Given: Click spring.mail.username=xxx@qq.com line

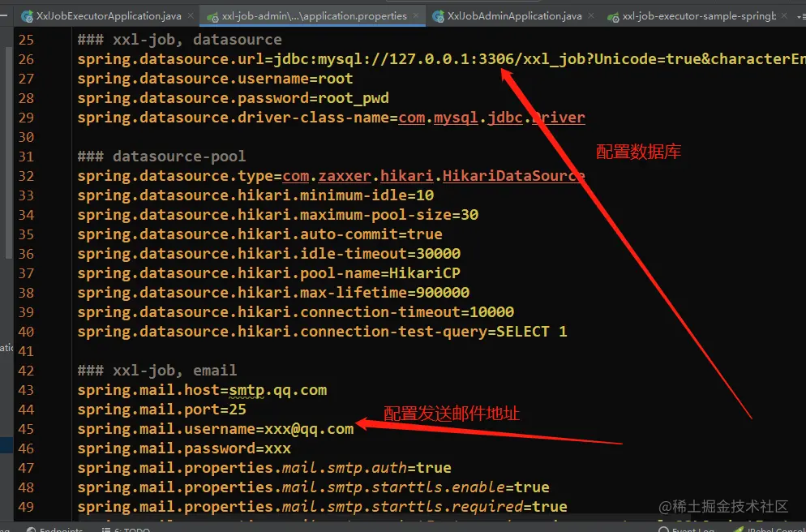Looking at the screenshot, I should (x=216, y=429).
